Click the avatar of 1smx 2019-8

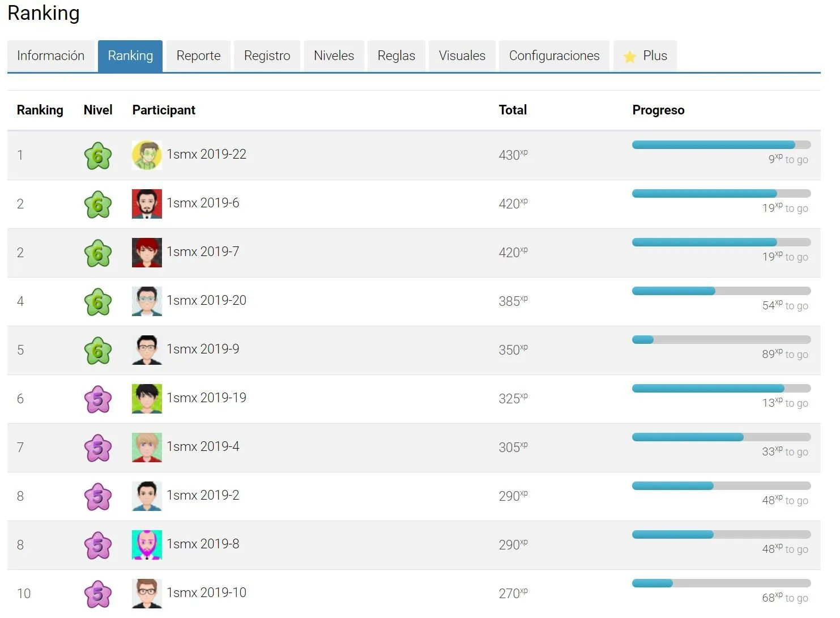pos(147,545)
